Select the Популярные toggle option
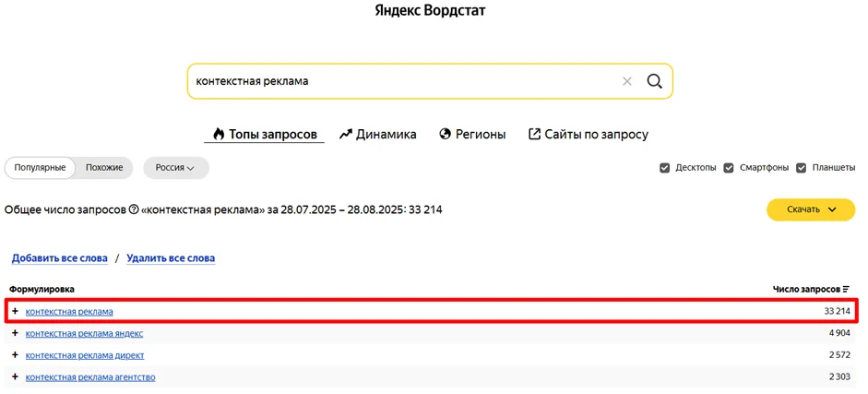The image size is (868, 394). (40, 168)
